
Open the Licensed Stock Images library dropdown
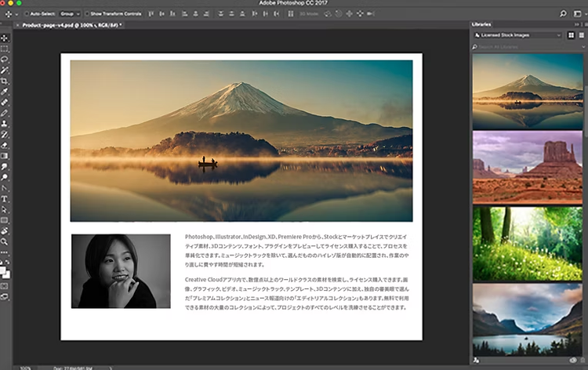tap(517, 35)
